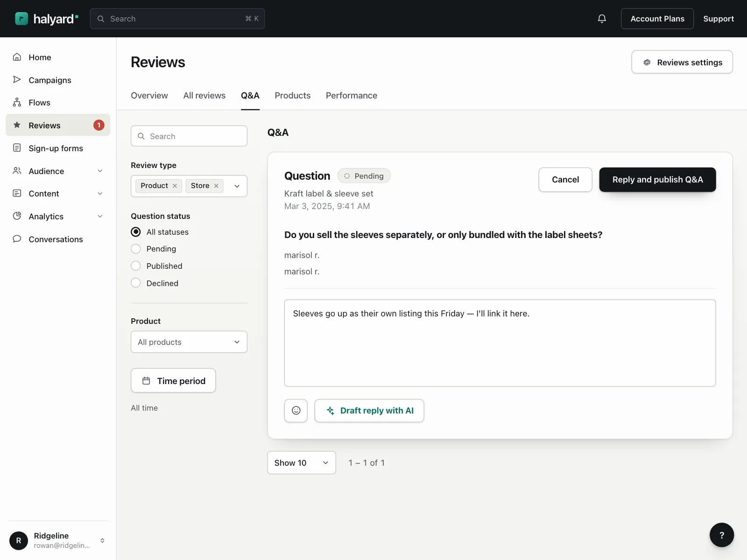Click the calendar icon in Time period
Screen dimensions: 747x560
146,381
